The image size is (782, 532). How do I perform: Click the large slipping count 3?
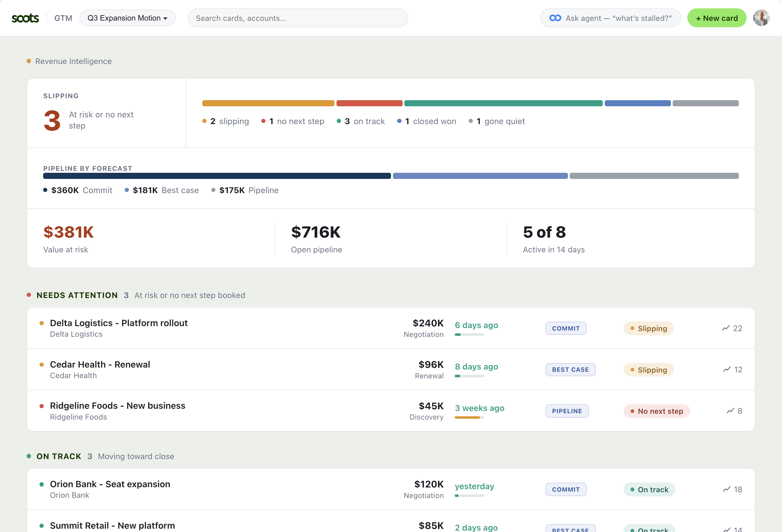52,120
